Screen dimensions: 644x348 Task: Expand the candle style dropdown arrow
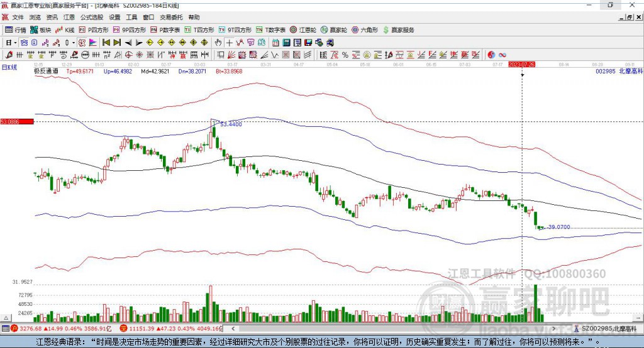coord(74,43)
